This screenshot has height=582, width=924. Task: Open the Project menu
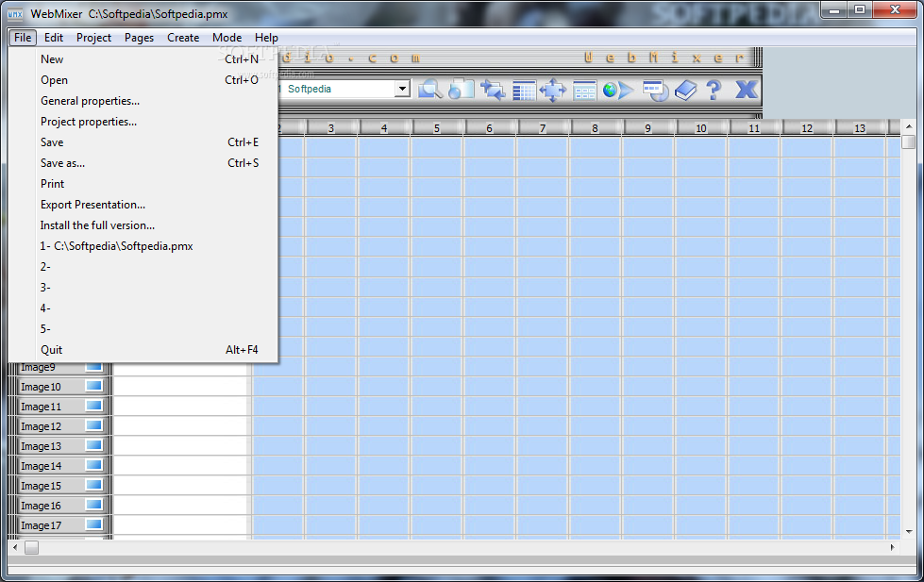[93, 38]
